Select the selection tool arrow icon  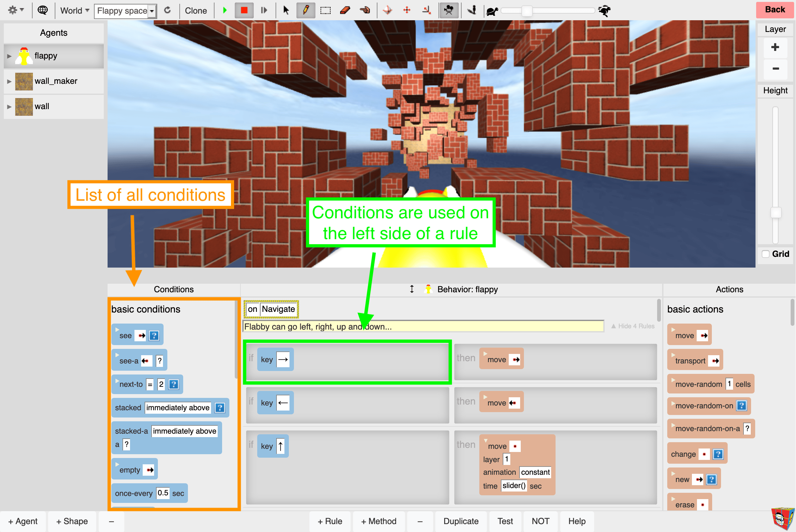[285, 10]
